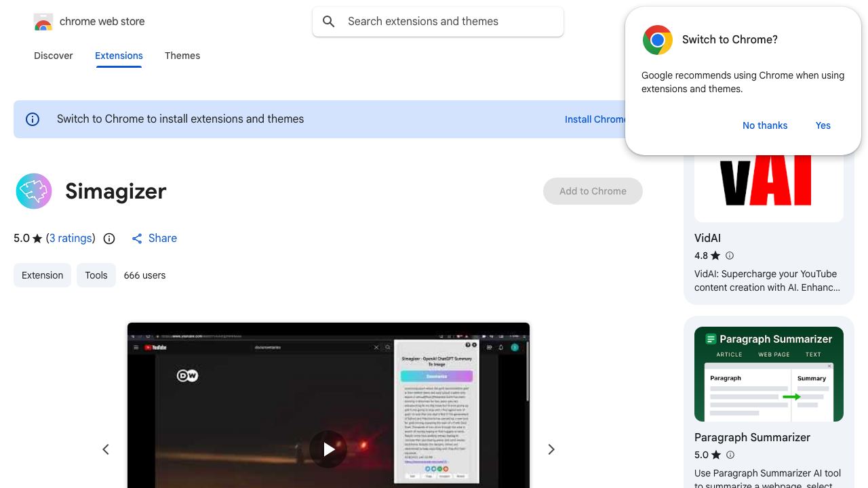Click the Paragraph Summarizer thumbnail image
Image resolution: width=868 pixels, height=488 pixels.
tap(769, 374)
